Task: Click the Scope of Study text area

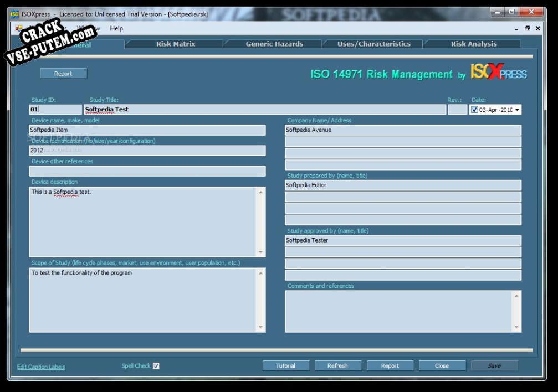Action: click(143, 300)
